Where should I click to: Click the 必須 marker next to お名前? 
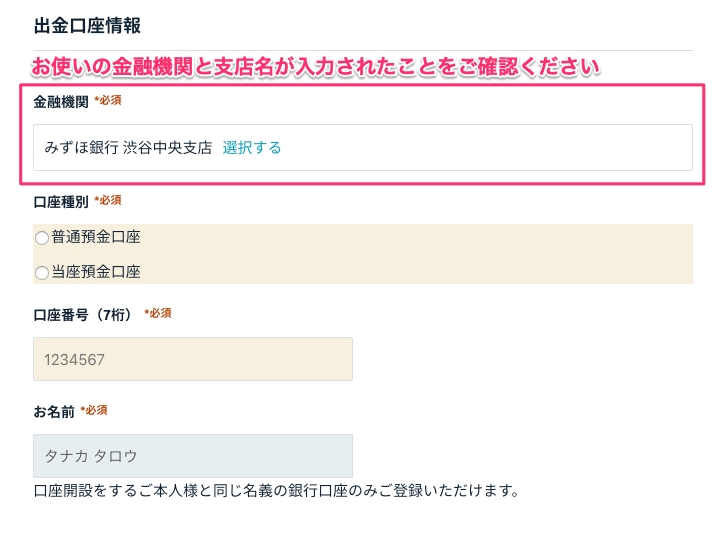pyautogui.click(x=94, y=410)
